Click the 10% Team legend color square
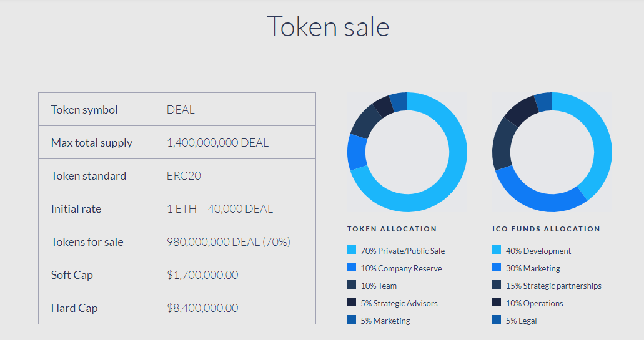This screenshot has width=644, height=340. tap(352, 284)
